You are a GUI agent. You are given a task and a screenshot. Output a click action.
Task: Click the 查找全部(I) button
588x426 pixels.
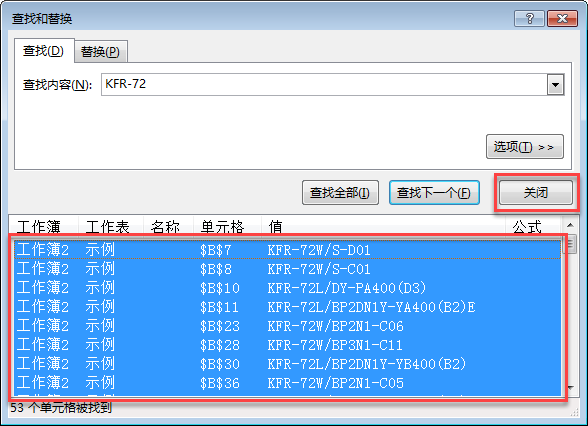click(x=340, y=193)
